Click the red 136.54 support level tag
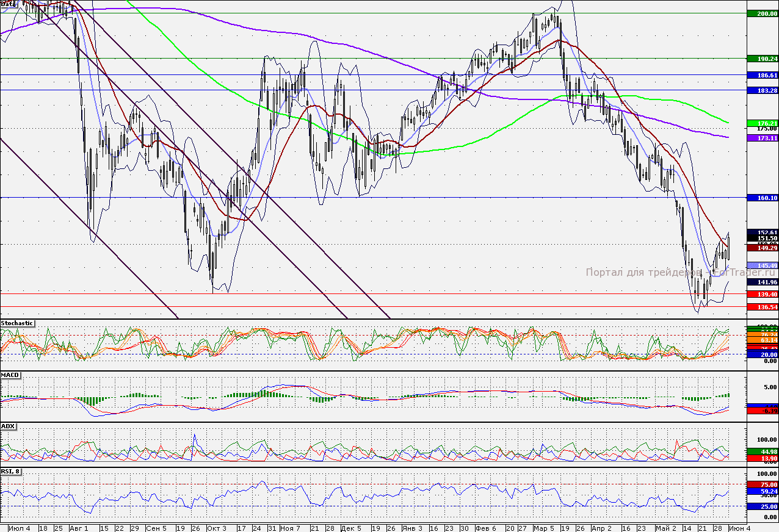779x532 pixels. point(763,307)
